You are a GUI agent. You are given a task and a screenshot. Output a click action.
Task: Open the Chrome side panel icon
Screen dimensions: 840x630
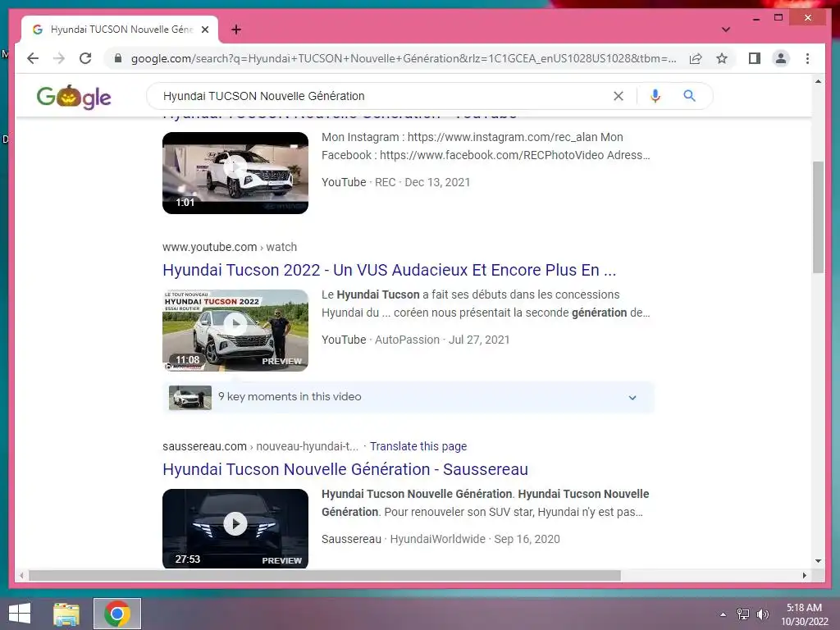coord(755,58)
